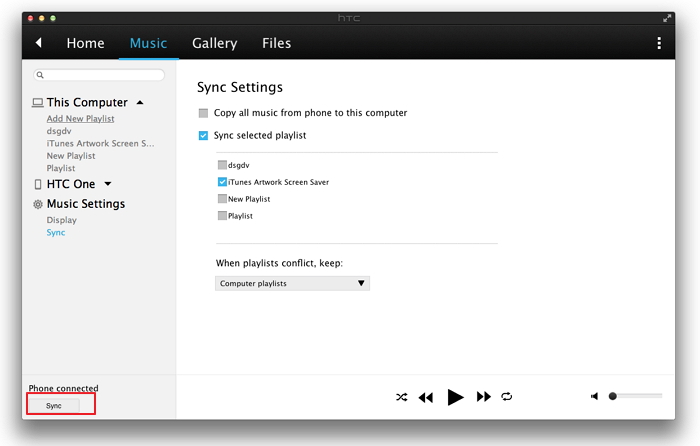The image size is (700, 446).
Task: Open the three-dot overflow menu
Action: tap(659, 43)
